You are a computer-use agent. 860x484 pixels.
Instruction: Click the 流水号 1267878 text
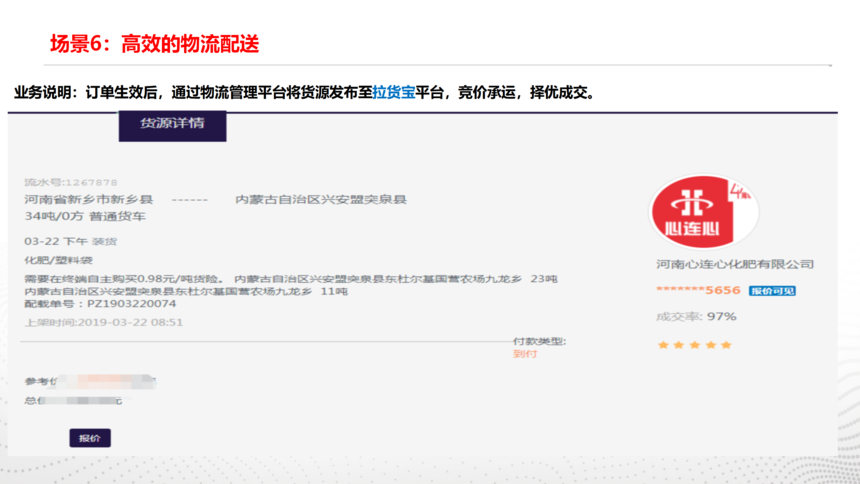[x=71, y=183]
